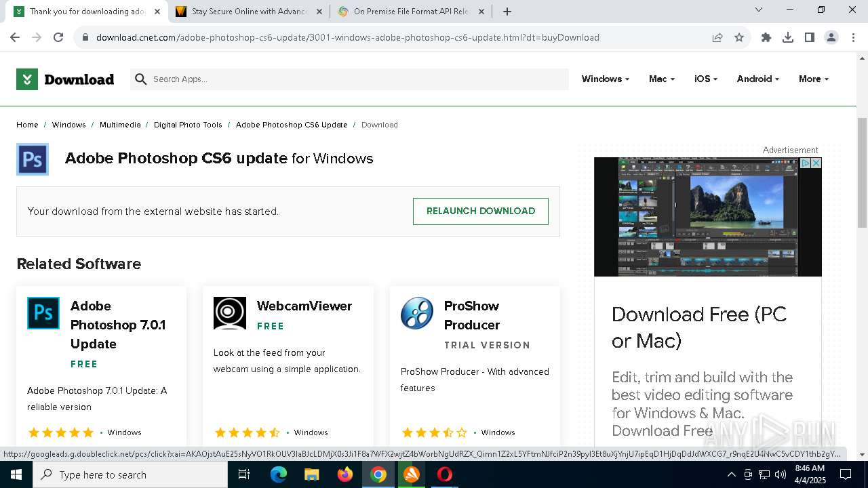
Task: Click the search magnifier icon
Action: coord(141,79)
